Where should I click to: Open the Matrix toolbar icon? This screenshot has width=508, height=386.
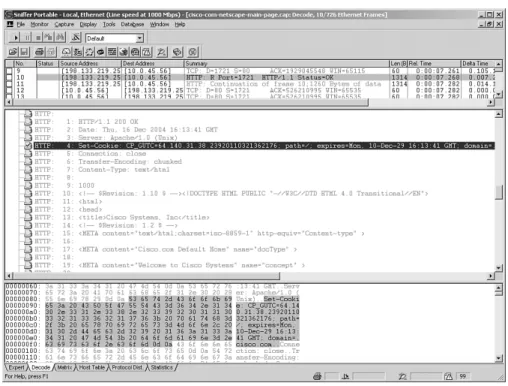coord(89,52)
